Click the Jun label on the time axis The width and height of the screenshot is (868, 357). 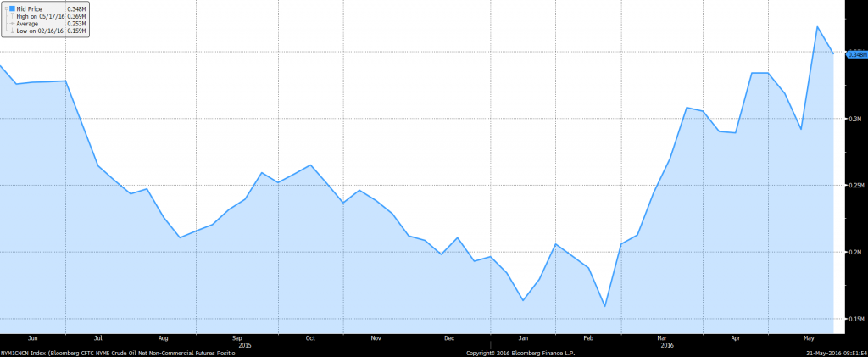[32, 337]
